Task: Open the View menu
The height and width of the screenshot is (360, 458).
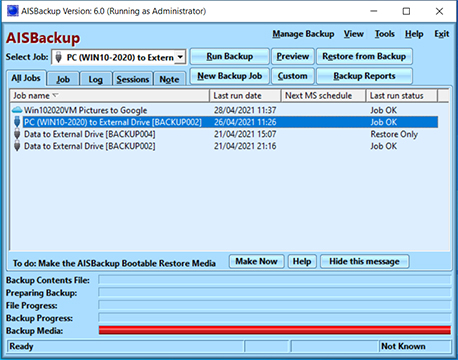Action: 354,34
